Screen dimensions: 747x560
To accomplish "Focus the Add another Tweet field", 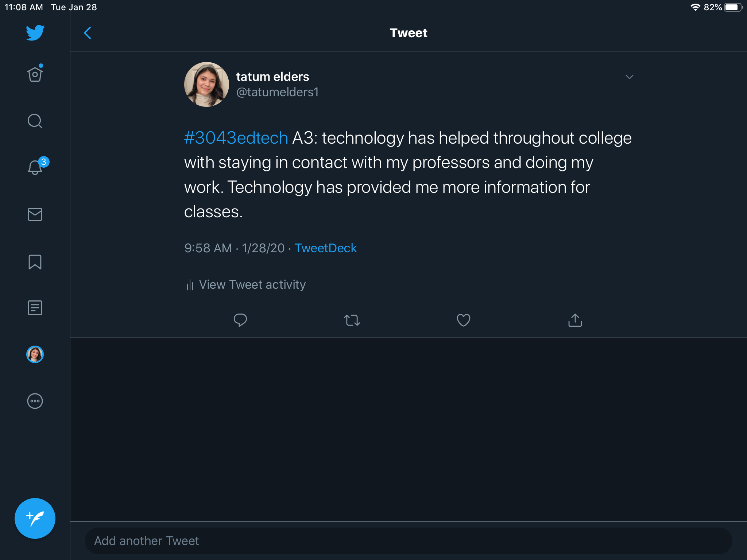I will click(x=409, y=541).
